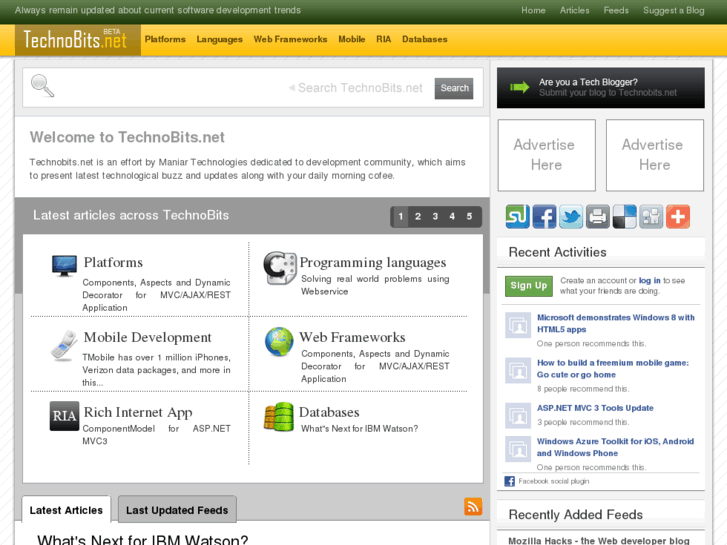Image resolution: width=727 pixels, height=545 pixels.
Task: Click the Programming languages C icon
Action: click(x=280, y=268)
